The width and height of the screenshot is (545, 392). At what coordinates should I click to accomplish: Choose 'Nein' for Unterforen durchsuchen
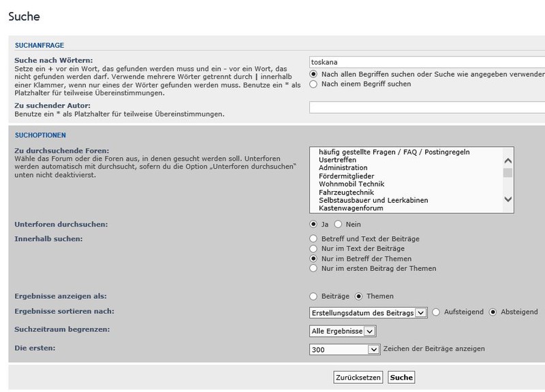pos(337,224)
